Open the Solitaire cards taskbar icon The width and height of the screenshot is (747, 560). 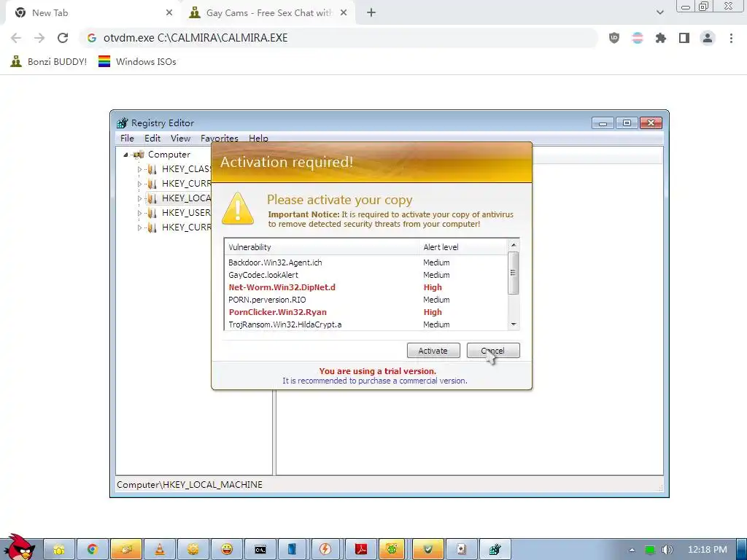(461, 550)
